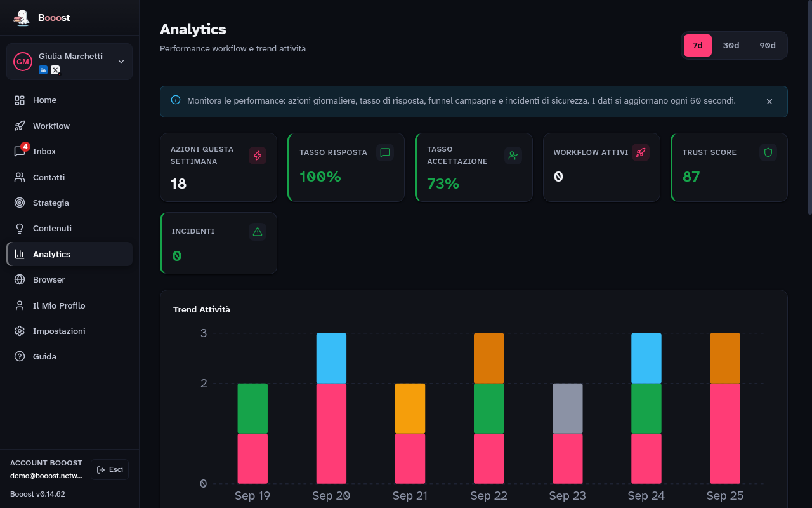Click the page scrollbar thumb

pos(809,108)
